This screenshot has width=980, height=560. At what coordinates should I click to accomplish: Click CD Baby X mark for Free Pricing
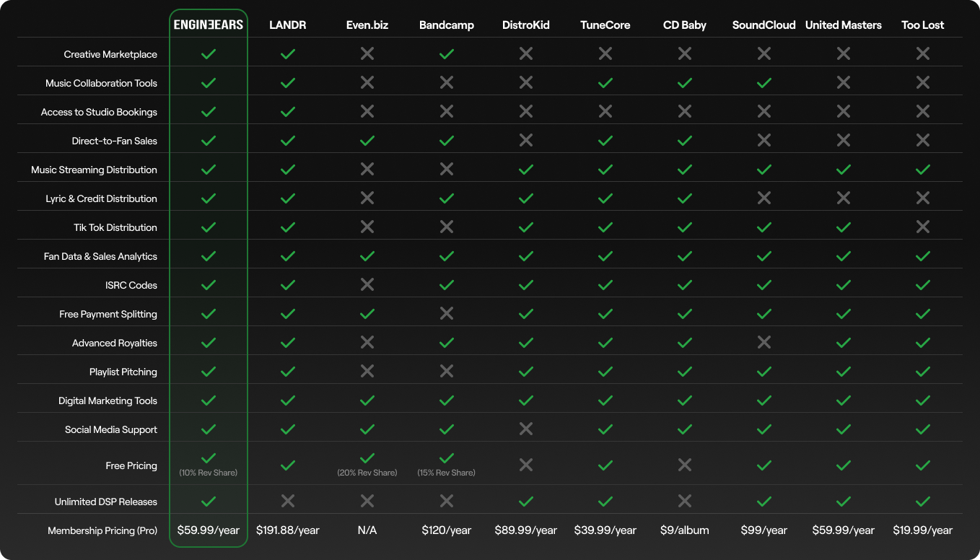pyautogui.click(x=685, y=465)
